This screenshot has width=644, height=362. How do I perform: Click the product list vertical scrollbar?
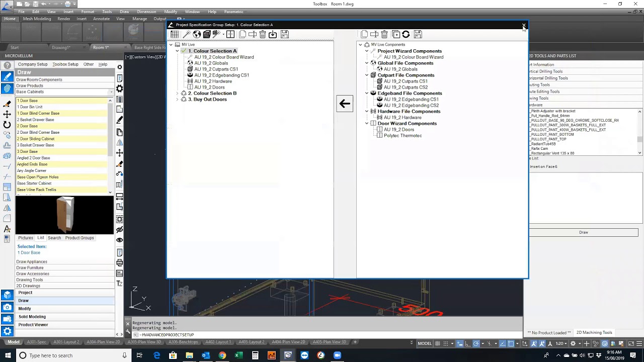tap(110, 146)
